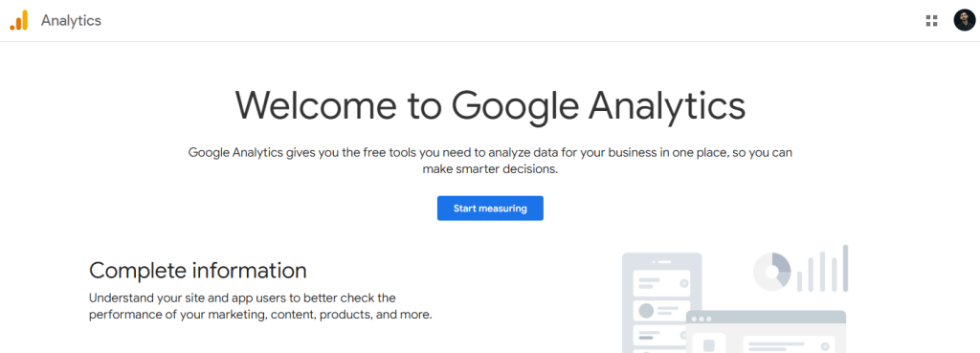
Task: Open the account profile avatar menu
Action: point(965,21)
